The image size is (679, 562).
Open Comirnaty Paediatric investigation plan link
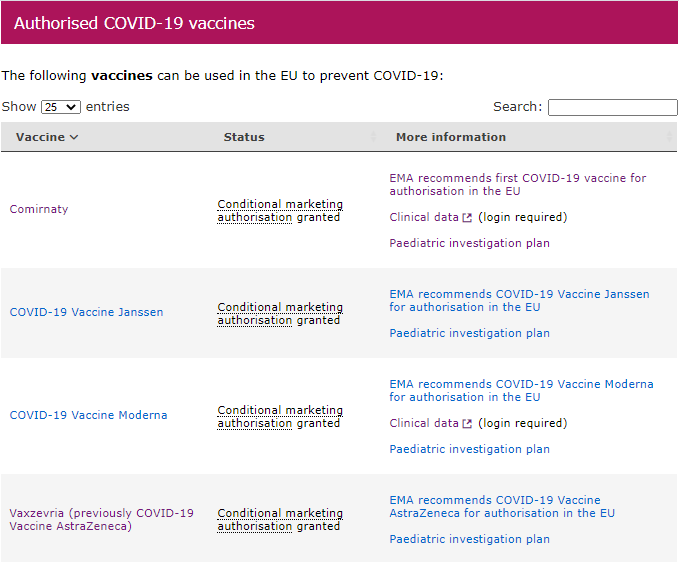tap(469, 243)
